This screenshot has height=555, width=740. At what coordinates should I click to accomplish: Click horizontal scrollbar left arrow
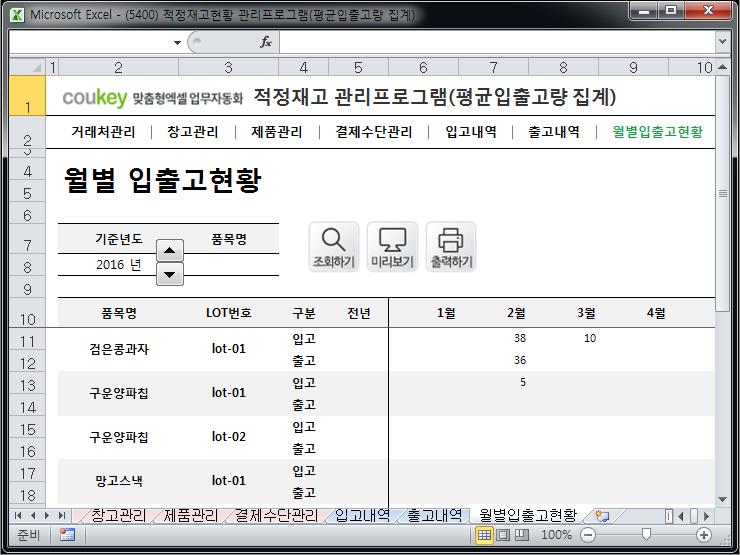tap(681, 516)
